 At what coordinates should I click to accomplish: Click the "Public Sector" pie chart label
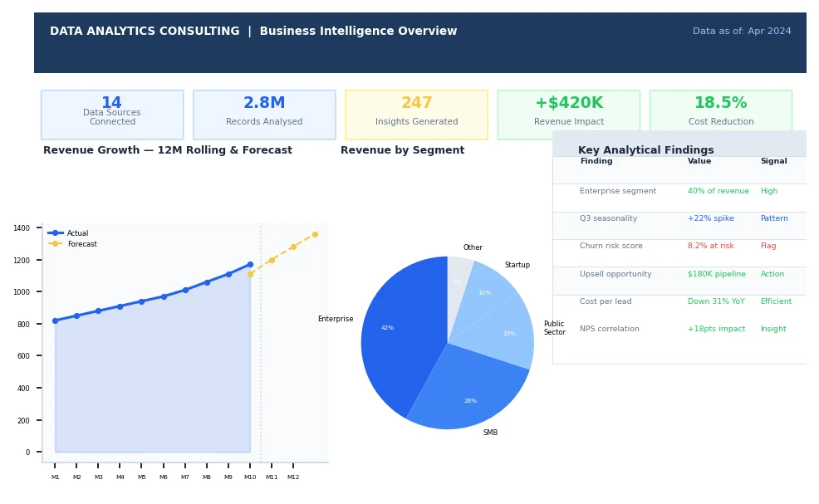(x=554, y=328)
